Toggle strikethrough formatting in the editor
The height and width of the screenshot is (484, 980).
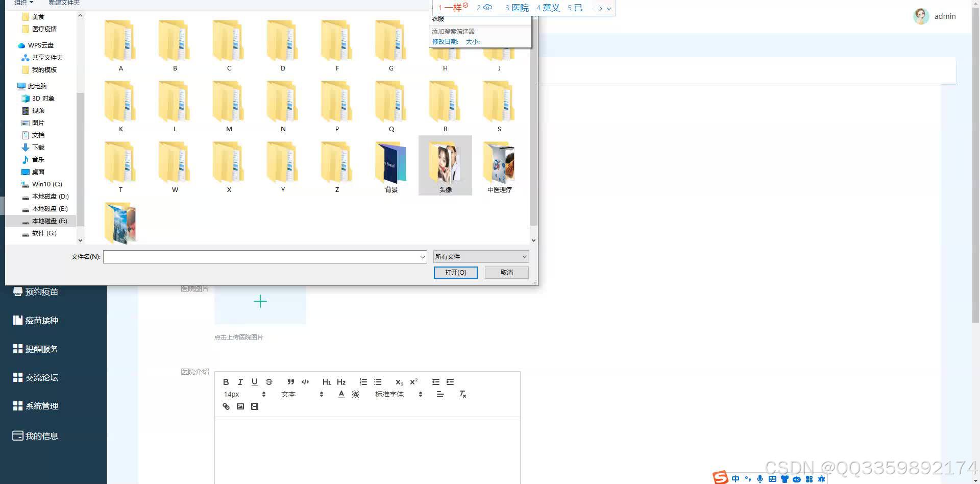point(269,382)
